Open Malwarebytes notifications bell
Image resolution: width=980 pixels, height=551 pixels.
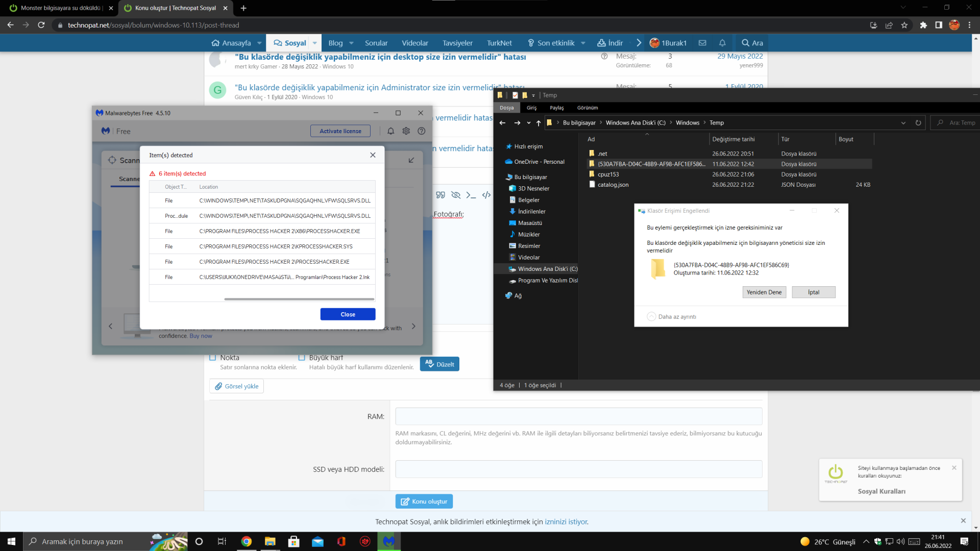[x=390, y=131]
